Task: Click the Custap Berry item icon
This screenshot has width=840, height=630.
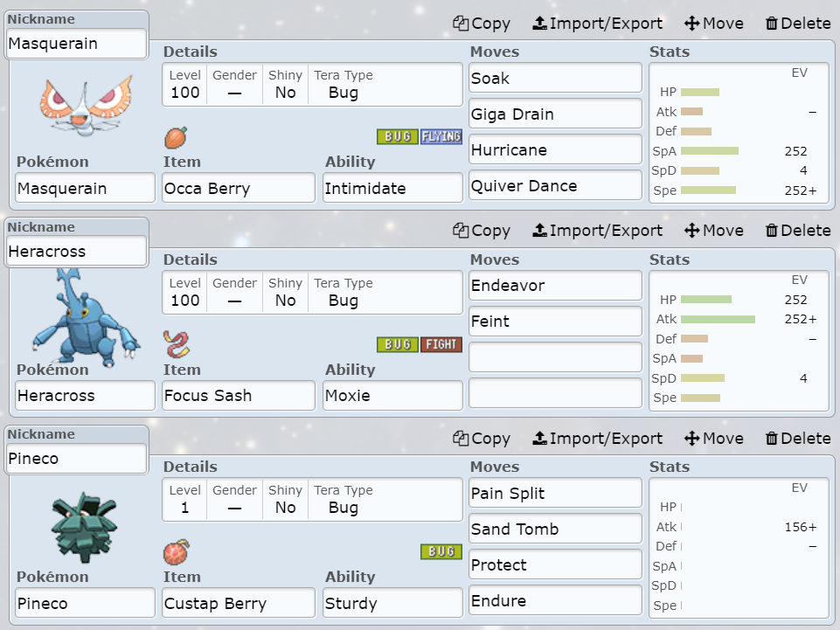Action: (x=177, y=552)
